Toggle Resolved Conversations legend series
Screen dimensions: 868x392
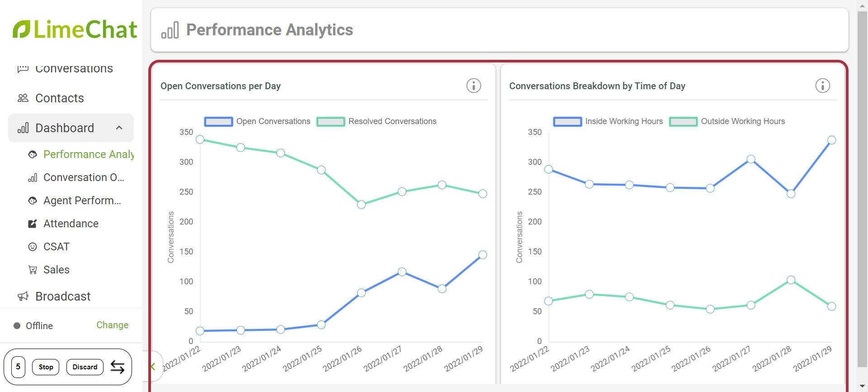click(x=377, y=121)
